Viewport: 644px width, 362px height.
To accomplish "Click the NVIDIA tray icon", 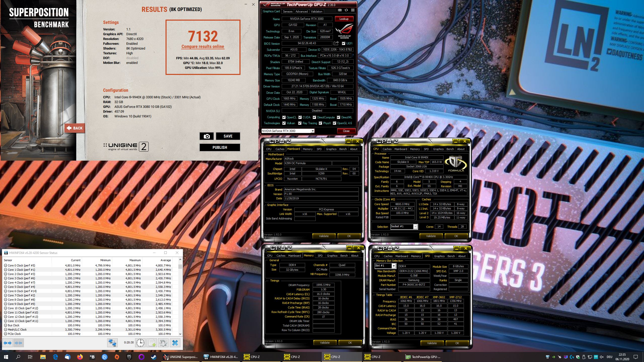I will (x=553, y=357).
